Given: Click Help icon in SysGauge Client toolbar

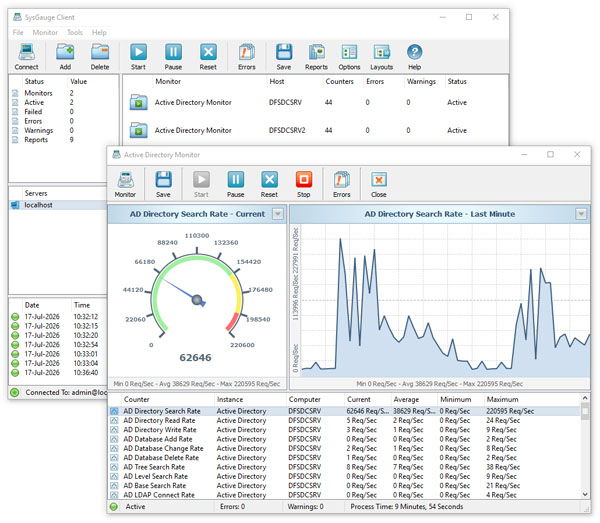Looking at the screenshot, I should (414, 52).
